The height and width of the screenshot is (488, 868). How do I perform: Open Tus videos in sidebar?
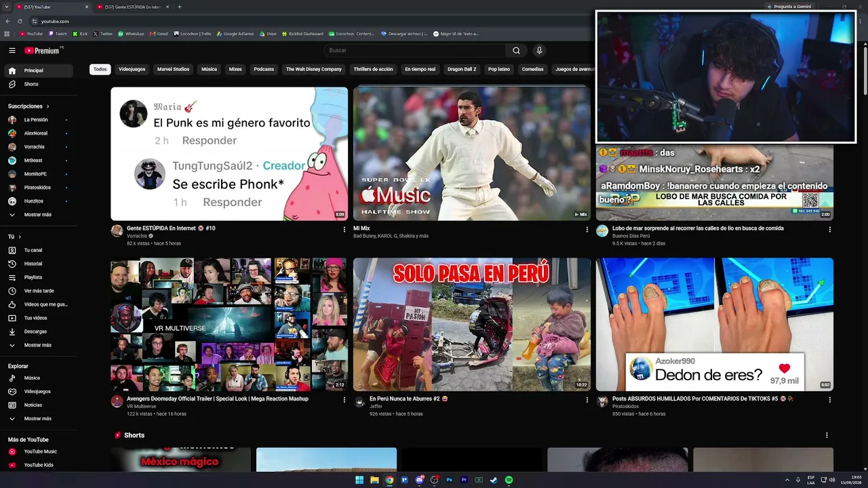point(37,318)
